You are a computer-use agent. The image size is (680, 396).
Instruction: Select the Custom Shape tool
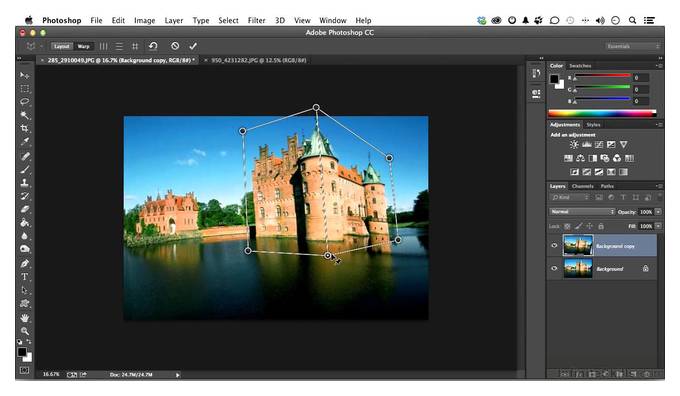(x=24, y=303)
